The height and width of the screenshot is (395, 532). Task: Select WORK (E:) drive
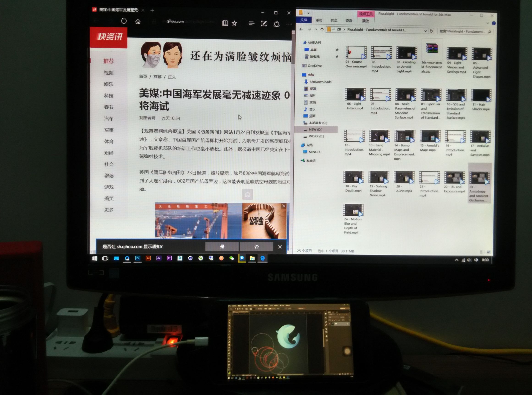tap(316, 136)
